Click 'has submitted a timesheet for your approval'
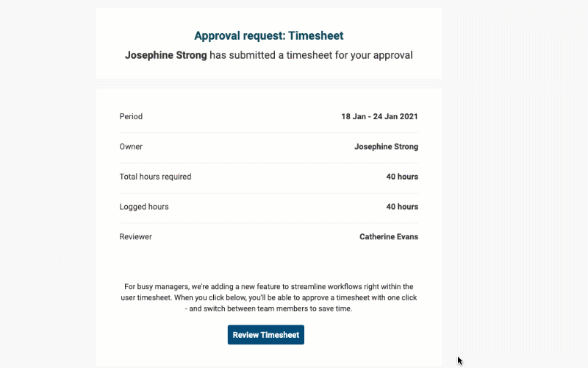588x368 pixels. coord(311,54)
